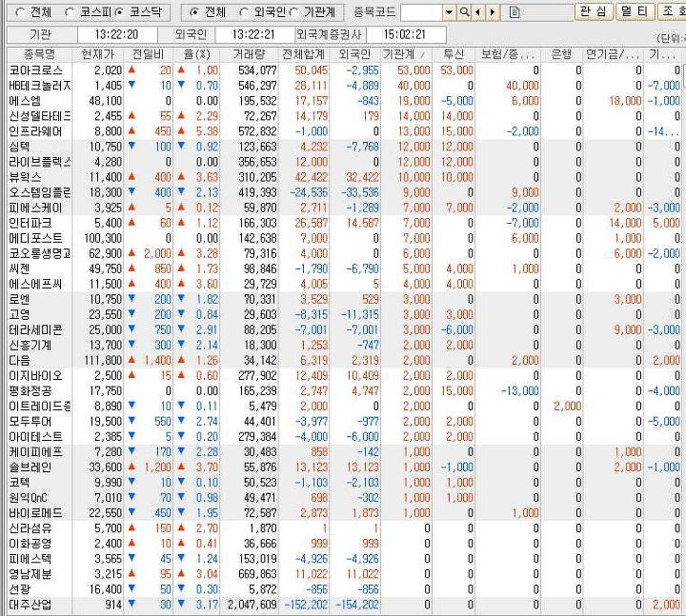Open the 종목코드 dropdown arrow
This screenshot has height=616, width=686.
coord(449,12)
